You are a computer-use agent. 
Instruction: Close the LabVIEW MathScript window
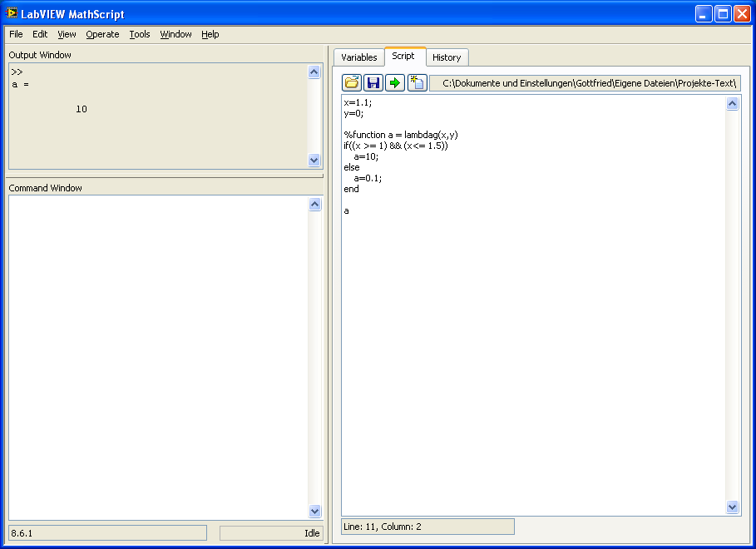[x=742, y=14]
